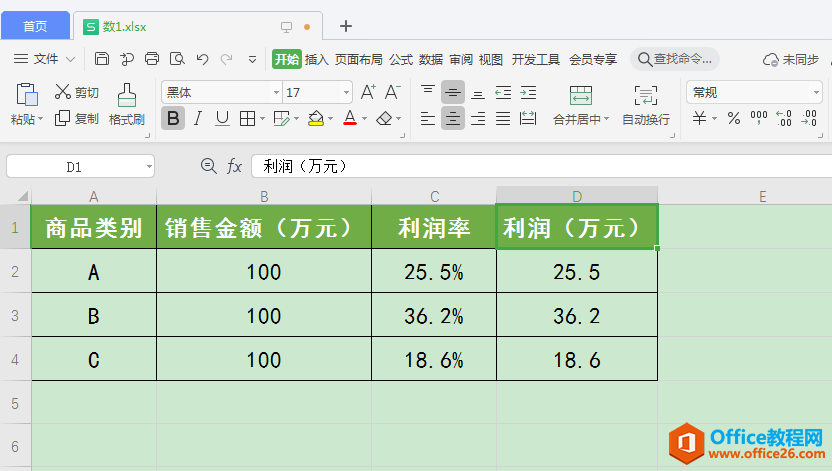Expand the font size dropdown 17
Screen dimensions: 832x471
coord(346,92)
